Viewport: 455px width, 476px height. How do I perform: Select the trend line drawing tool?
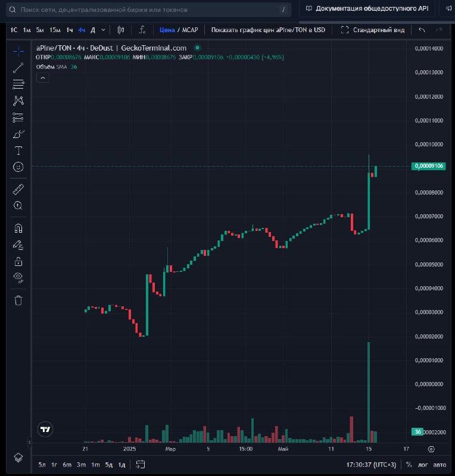[18, 68]
